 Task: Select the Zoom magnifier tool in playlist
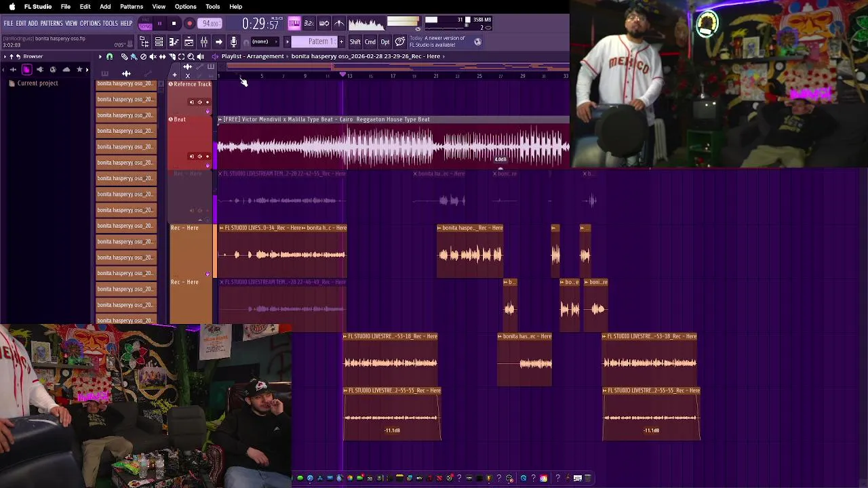point(191,57)
